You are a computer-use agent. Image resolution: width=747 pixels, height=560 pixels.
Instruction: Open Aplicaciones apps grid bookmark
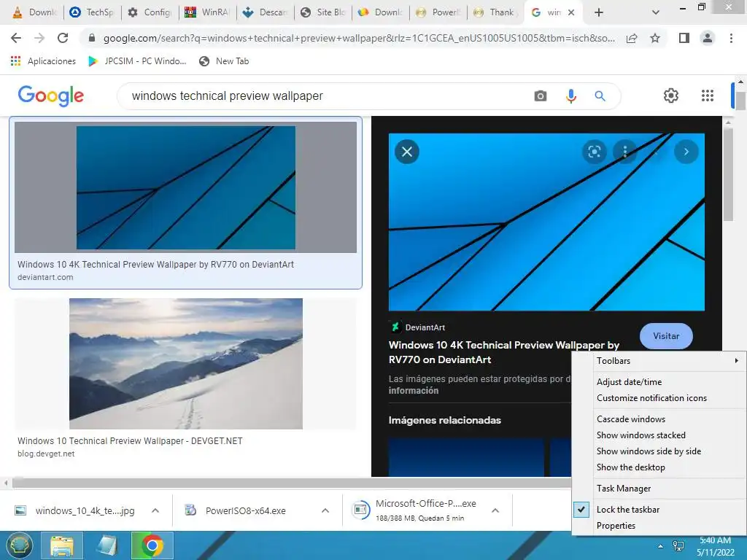(x=43, y=61)
